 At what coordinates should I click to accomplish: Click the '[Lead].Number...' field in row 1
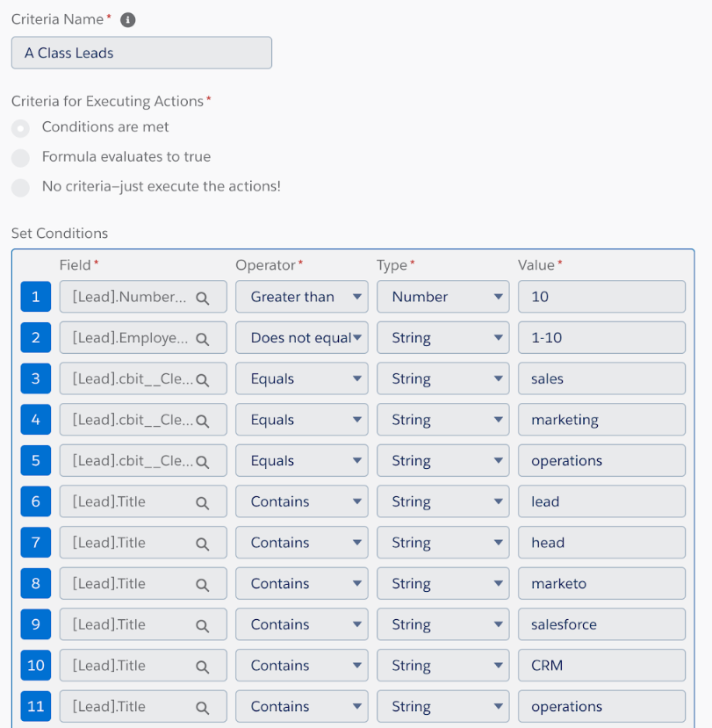(143, 296)
